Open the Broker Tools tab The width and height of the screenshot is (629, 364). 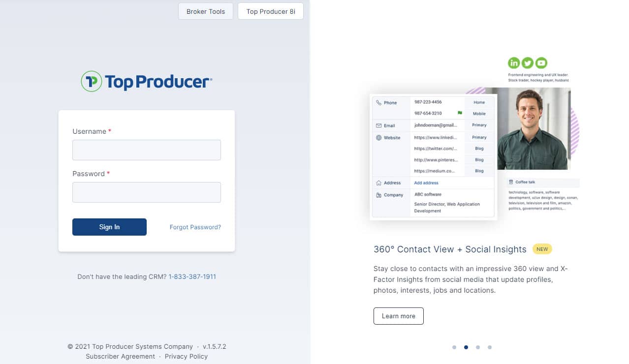click(206, 11)
